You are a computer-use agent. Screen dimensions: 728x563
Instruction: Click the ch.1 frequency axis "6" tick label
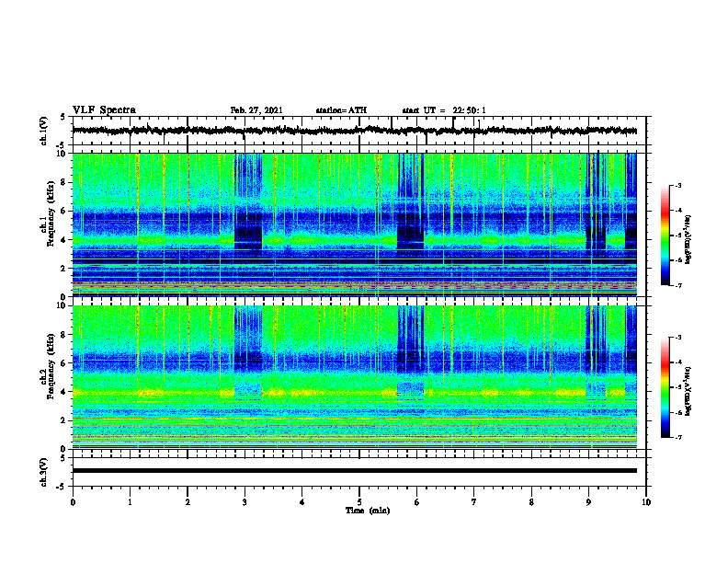click(63, 211)
